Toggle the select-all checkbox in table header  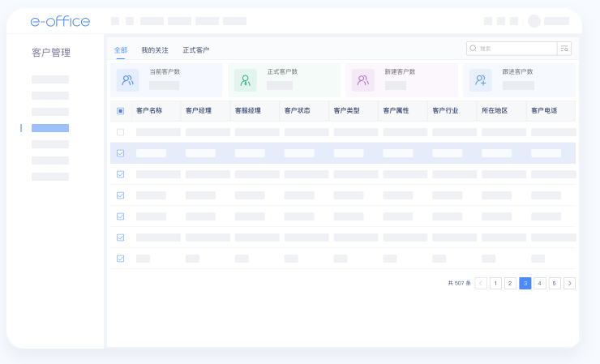(x=121, y=111)
